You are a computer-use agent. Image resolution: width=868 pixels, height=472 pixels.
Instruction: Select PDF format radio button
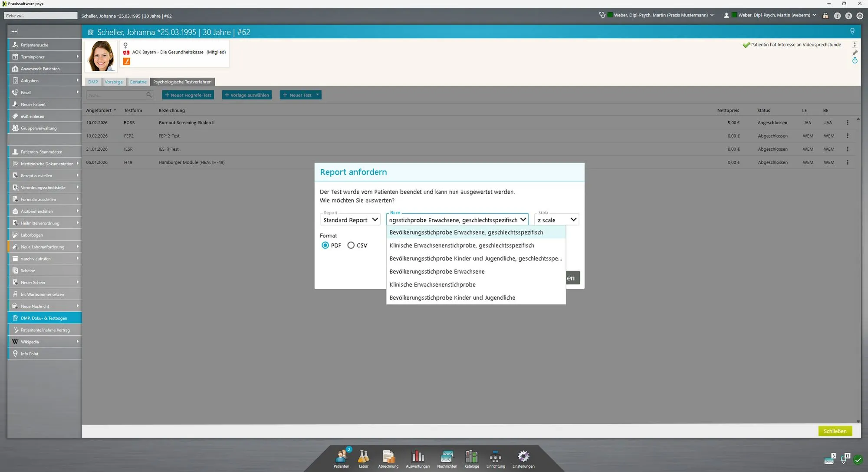pyautogui.click(x=325, y=245)
